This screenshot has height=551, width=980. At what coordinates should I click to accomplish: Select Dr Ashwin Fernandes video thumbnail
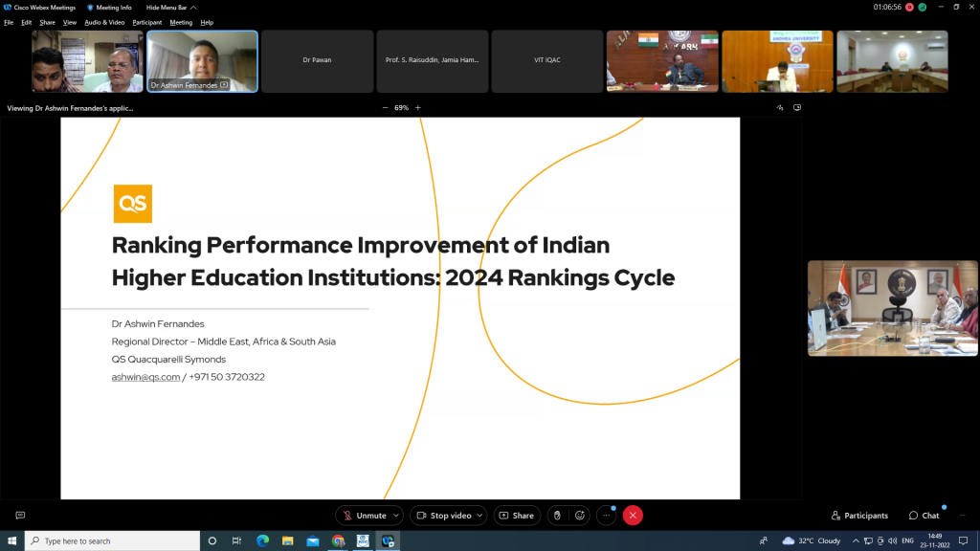click(x=203, y=61)
